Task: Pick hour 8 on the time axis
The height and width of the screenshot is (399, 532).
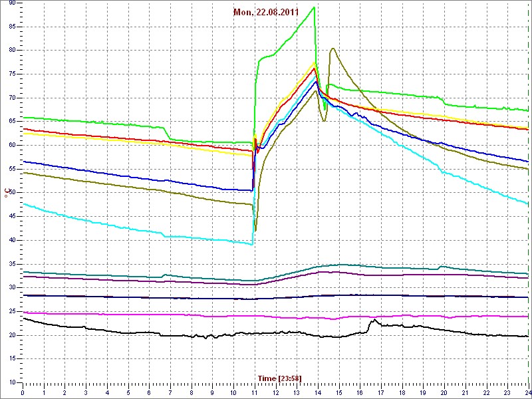Action: [x=192, y=392]
